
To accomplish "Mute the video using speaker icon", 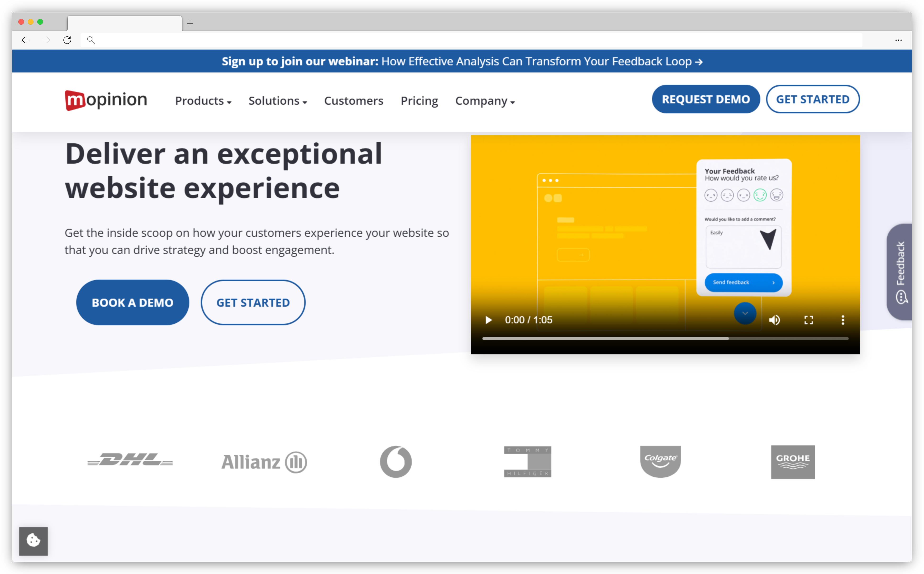I will (775, 320).
